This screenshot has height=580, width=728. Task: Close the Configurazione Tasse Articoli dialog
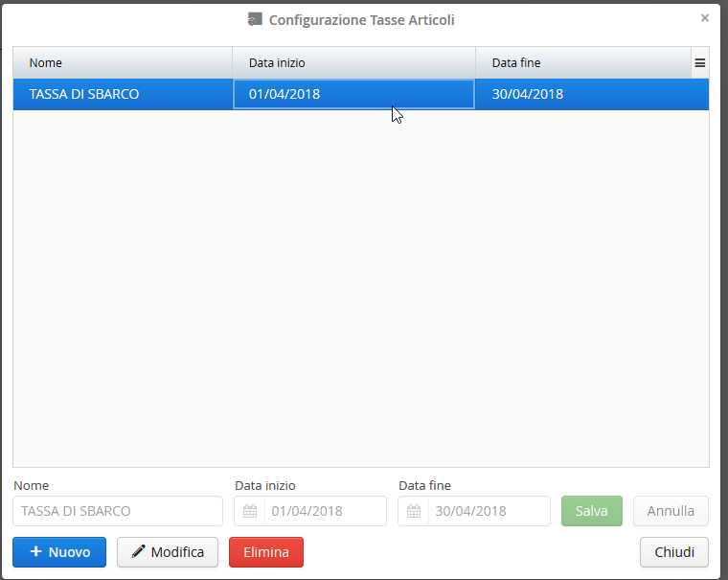click(x=704, y=18)
